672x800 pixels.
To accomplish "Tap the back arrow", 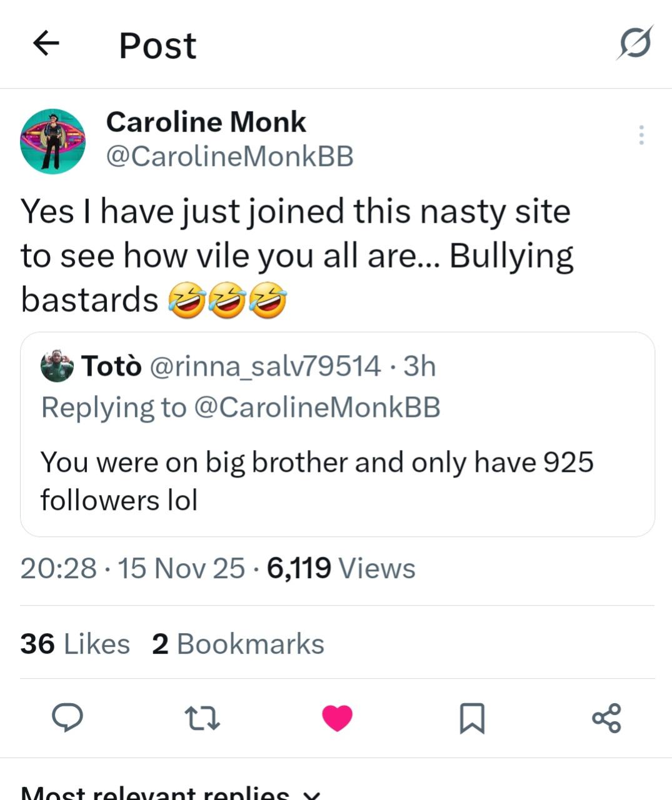I will (x=46, y=44).
